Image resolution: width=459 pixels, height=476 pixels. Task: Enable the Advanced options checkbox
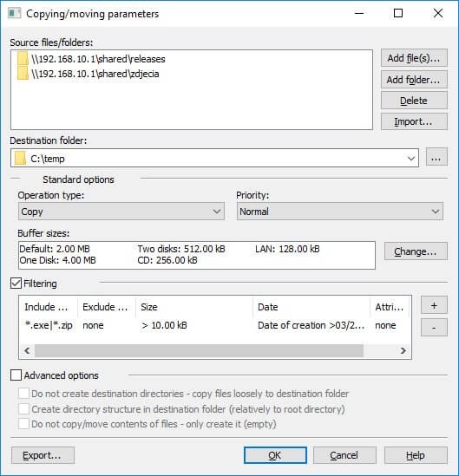pos(16,375)
